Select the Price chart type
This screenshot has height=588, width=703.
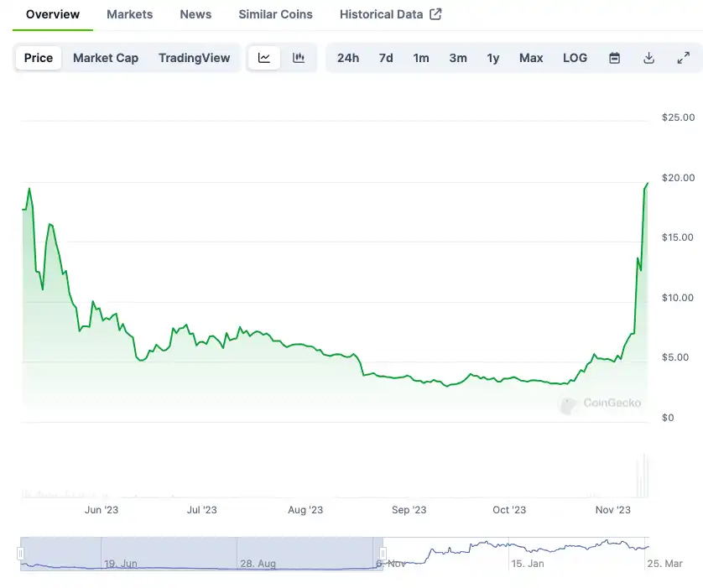click(39, 58)
